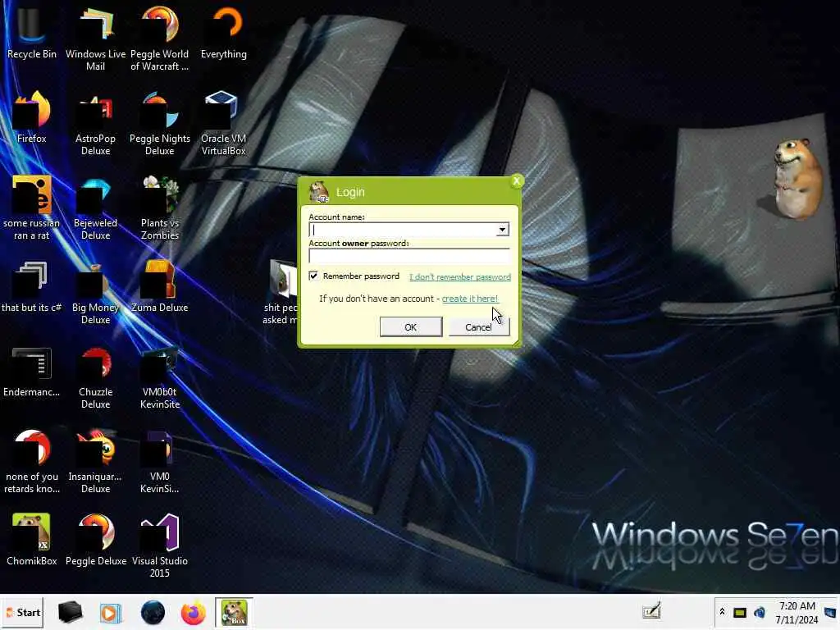The height and width of the screenshot is (630, 840).
Task: Select the Oracle VM VirtualBox icon
Action: pyautogui.click(x=223, y=122)
